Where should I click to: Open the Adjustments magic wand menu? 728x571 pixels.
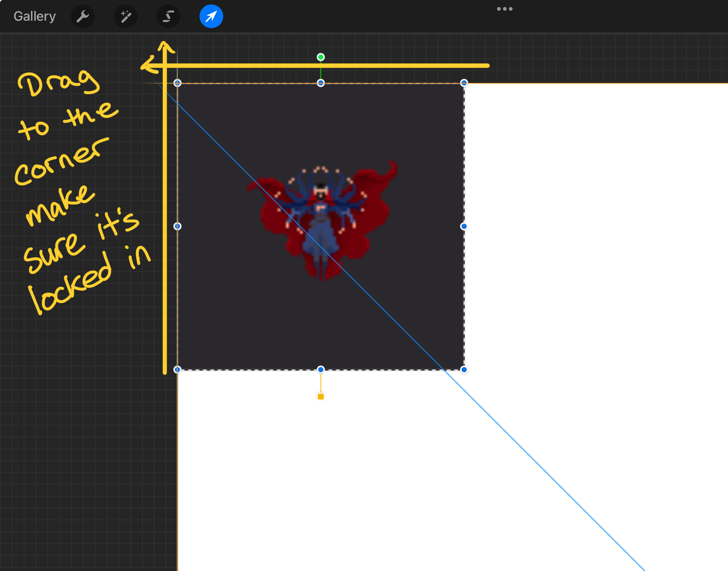(126, 16)
